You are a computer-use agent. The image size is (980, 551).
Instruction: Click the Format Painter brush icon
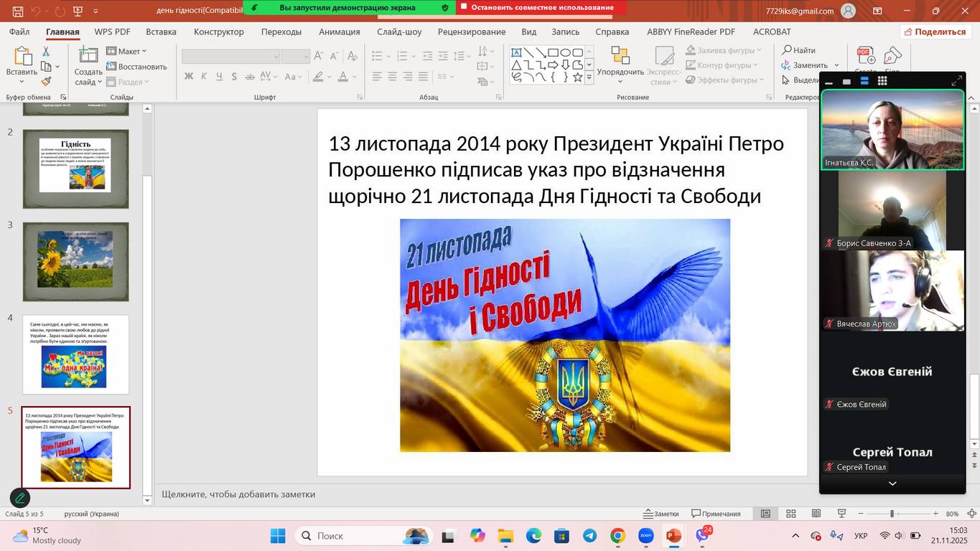46,82
